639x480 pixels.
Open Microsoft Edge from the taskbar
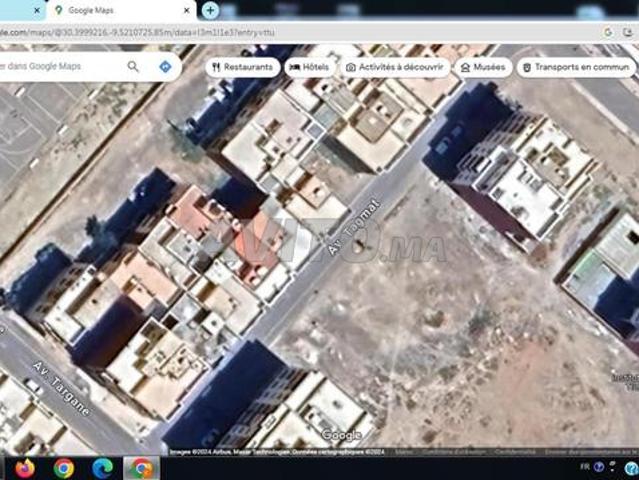(102, 469)
